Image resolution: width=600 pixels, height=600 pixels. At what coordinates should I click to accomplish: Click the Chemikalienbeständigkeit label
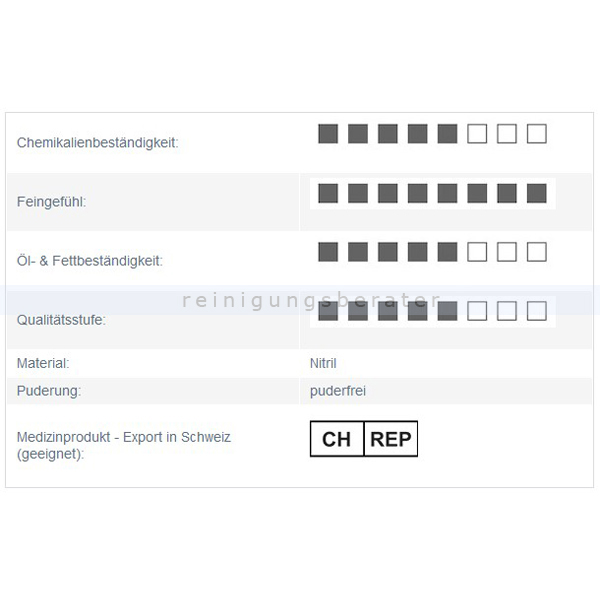(x=98, y=143)
